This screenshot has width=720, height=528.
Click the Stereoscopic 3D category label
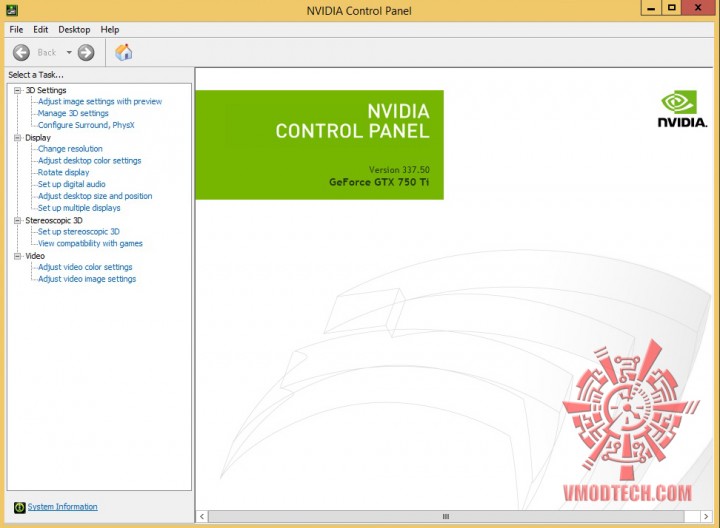(x=54, y=221)
